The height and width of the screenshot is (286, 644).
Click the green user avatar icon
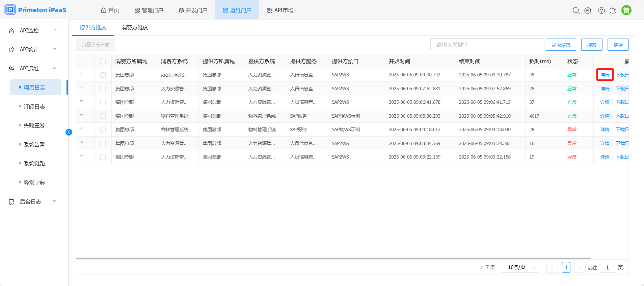point(626,10)
